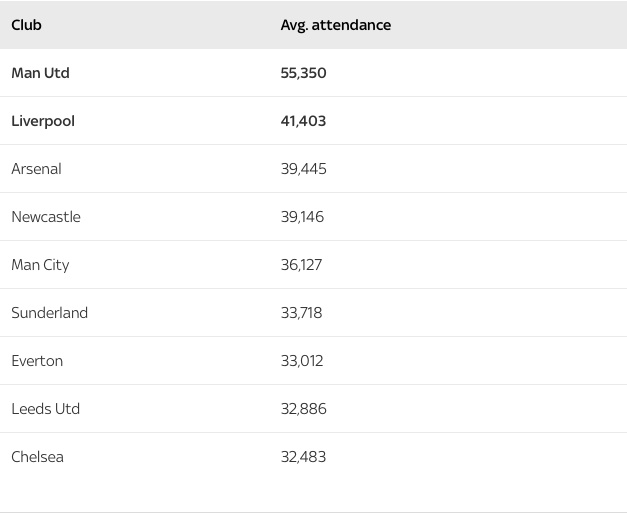Select Leeds Utd's 32,886 attendance figure
The image size is (627, 521).
(x=303, y=409)
